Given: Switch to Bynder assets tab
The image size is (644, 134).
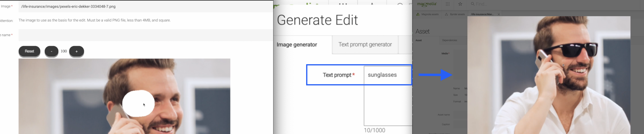Looking at the screenshot, I should point(457,14).
